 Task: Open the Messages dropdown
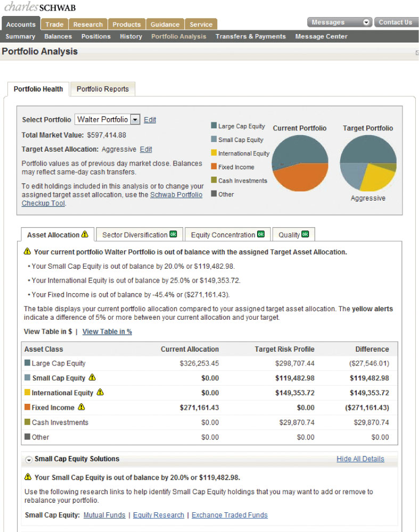pos(340,22)
